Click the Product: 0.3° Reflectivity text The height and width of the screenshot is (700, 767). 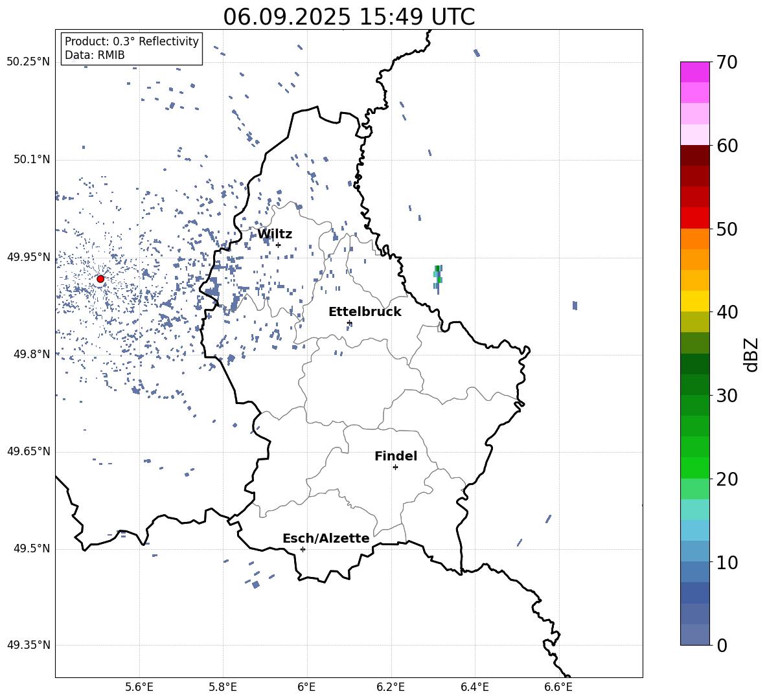(132, 41)
